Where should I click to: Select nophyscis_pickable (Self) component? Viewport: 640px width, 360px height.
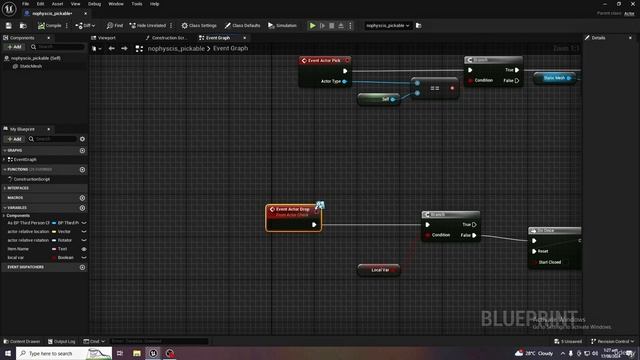tap(36, 58)
